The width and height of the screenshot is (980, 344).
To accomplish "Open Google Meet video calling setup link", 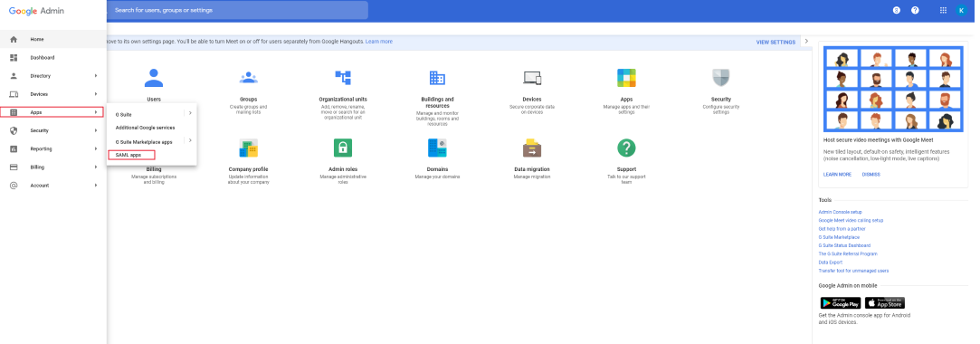I will [851, 220].
